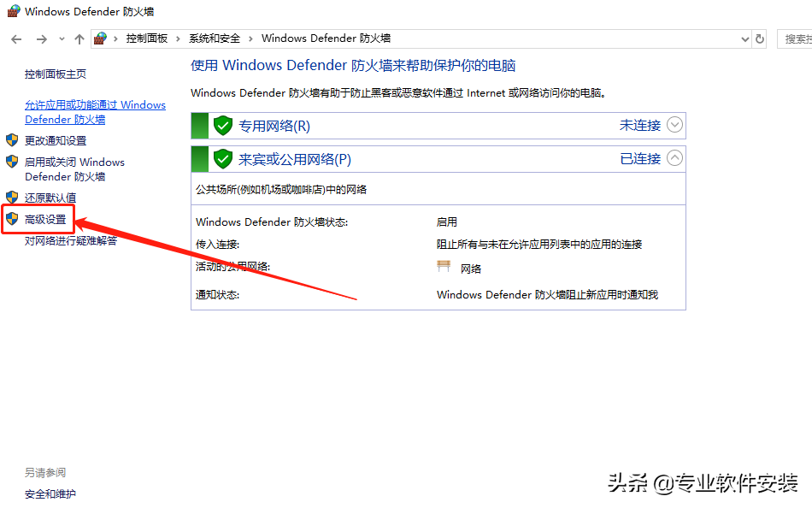Collapse the 来宾或公用网络 section chevron
The height and width of the screenshot is (508, 812).
point(674,158)
